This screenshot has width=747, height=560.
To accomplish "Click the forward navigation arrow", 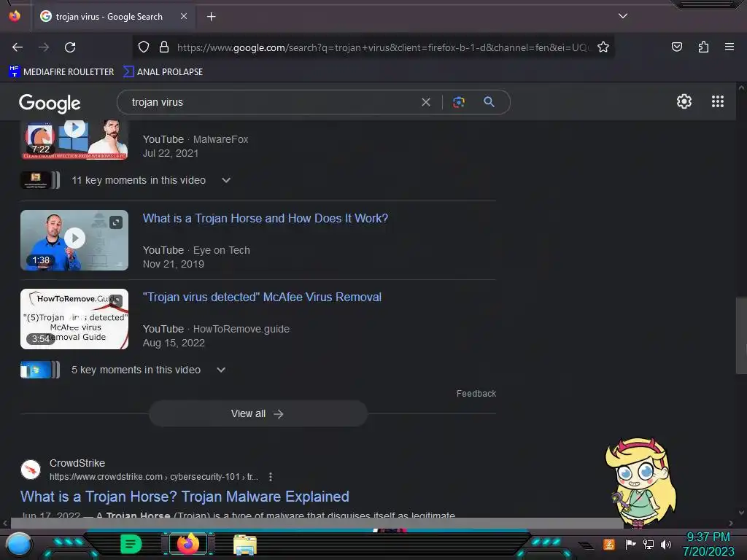I will [x=44, y=47].
